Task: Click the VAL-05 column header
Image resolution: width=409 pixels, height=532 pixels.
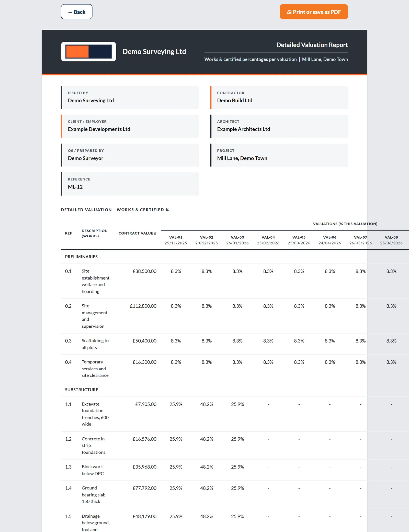Action: point(299,240)
